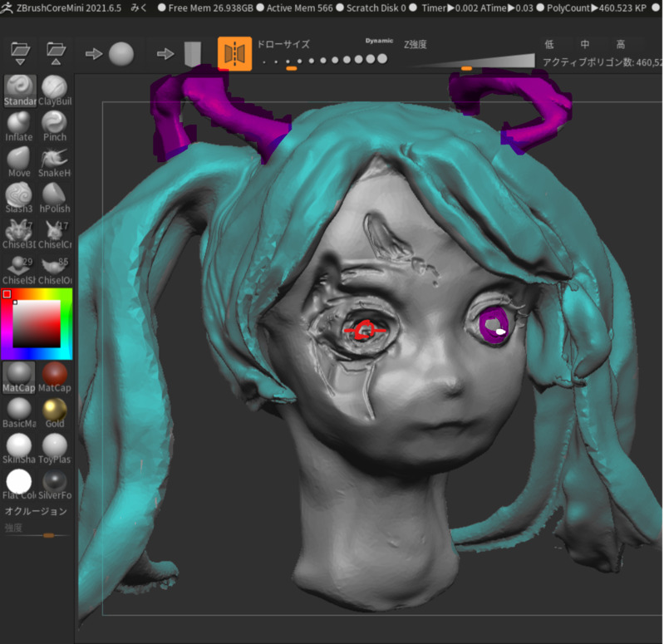Set resolution to 中 (medium)

585,44
